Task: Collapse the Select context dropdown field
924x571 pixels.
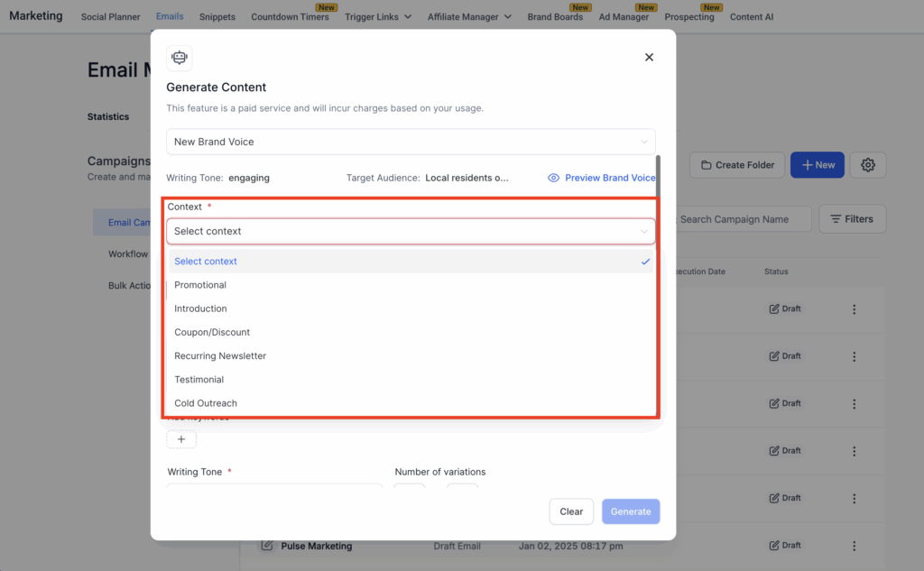Action: [x=411, y=231]
